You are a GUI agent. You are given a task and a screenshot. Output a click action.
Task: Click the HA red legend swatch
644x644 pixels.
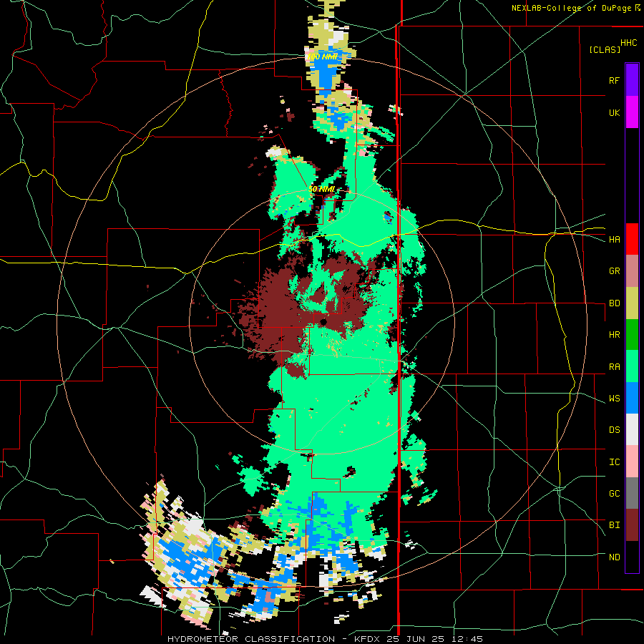632,239
